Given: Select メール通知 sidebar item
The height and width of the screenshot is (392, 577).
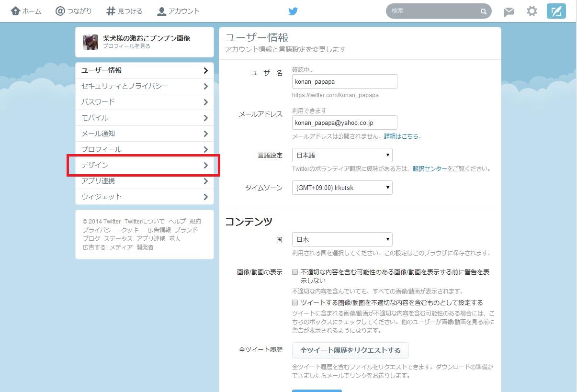Looking at the screenshot, I should 145,134.
